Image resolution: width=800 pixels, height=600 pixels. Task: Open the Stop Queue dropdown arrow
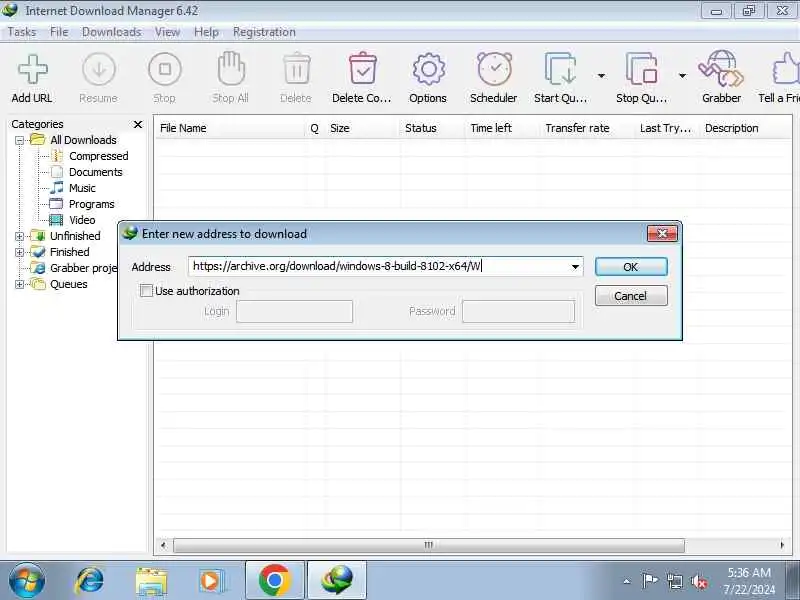pos(682,76)
